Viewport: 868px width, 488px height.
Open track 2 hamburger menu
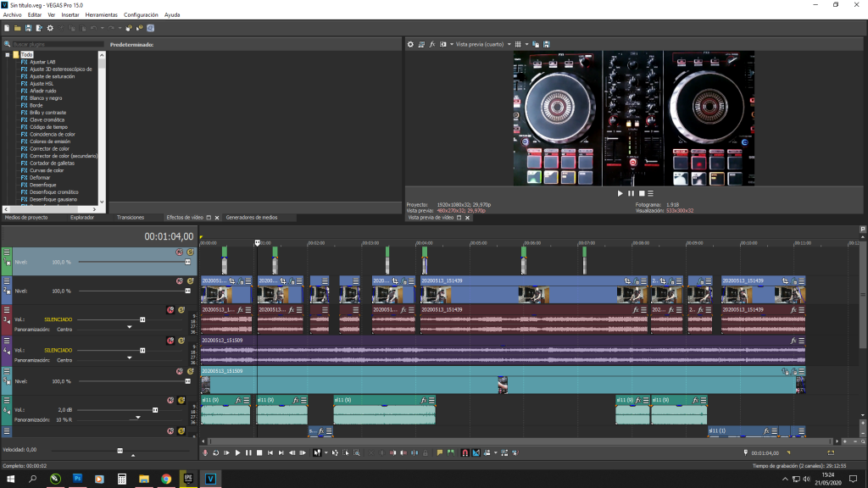click(x=7, y=282)
